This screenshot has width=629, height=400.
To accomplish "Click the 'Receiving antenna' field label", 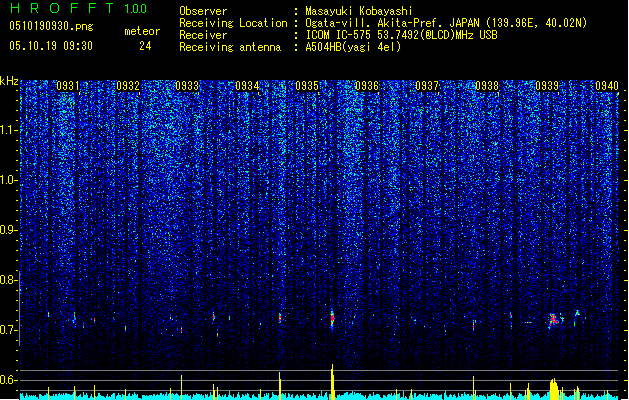I will (x=230, y=47).
